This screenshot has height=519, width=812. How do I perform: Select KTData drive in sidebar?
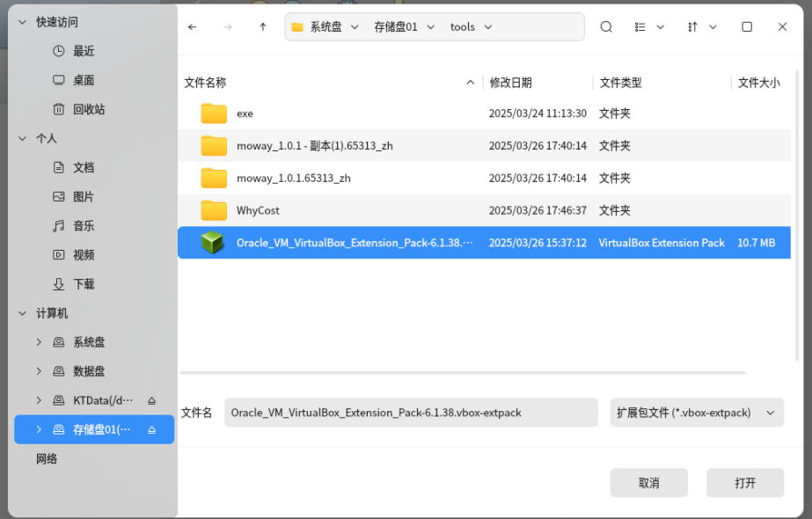103,400
